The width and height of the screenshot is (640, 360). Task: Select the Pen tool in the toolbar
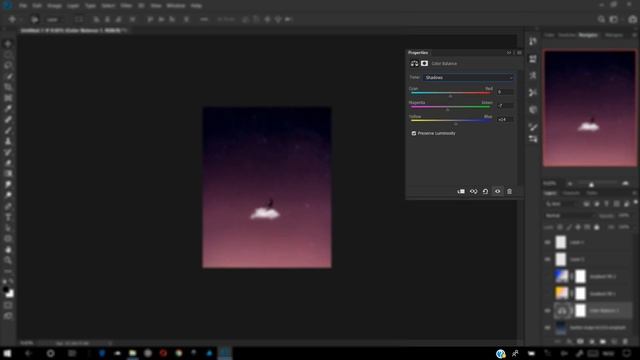(8, 206)
